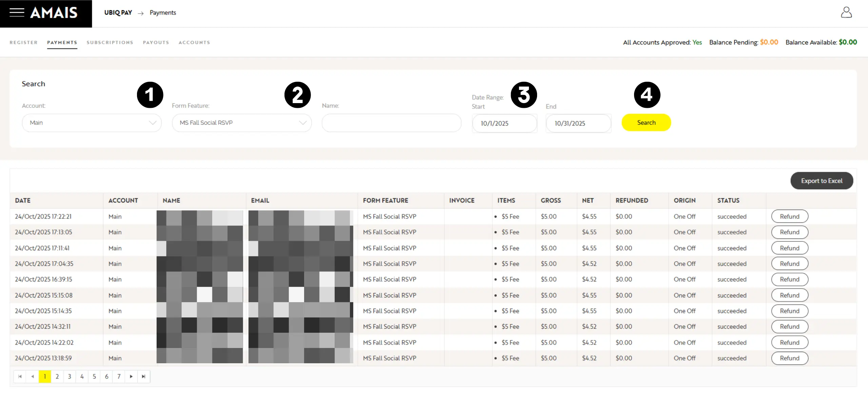The image size is (868, 408).
Task: Click Export to Excel button
Action: click(822, 181)
